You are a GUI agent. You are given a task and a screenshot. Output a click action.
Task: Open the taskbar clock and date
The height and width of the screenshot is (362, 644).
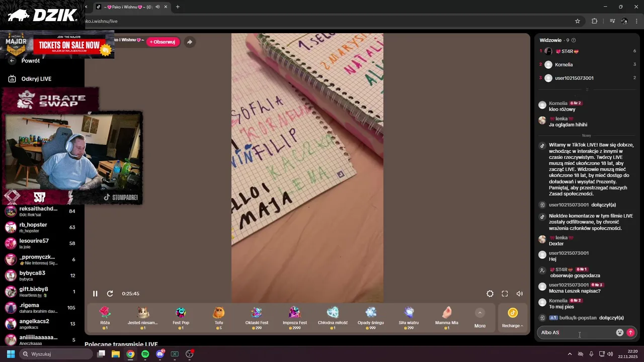(628, 354)
